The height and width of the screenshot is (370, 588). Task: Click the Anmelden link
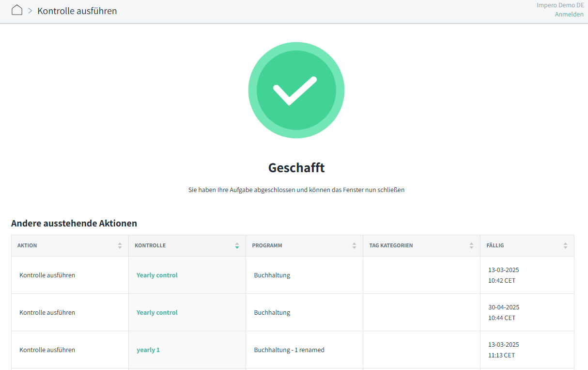pyautogui.click(x=569, y=14)
